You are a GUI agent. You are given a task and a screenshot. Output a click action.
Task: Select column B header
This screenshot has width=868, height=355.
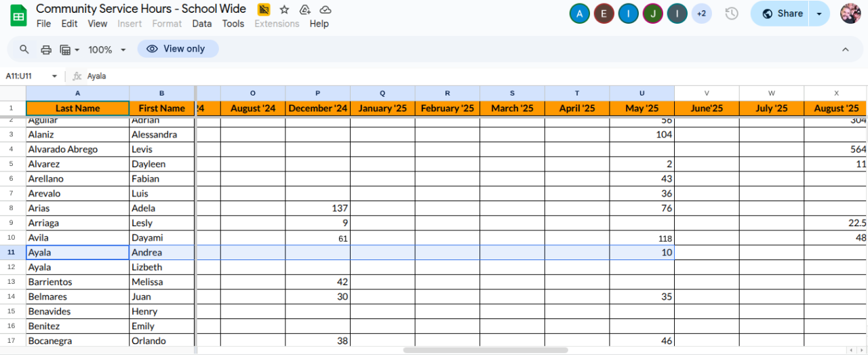click(161, 93)
